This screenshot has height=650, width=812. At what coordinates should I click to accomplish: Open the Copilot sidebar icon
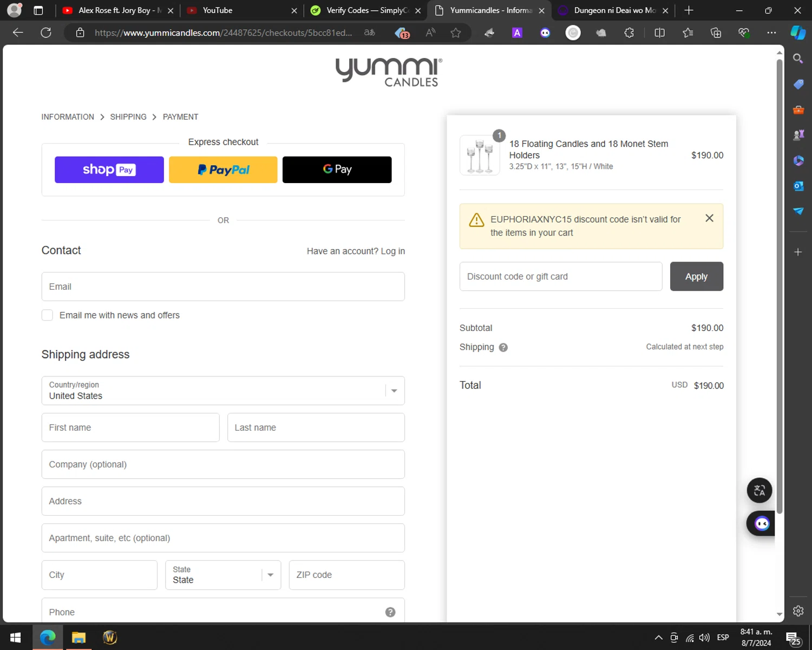(x=798, y=32)
